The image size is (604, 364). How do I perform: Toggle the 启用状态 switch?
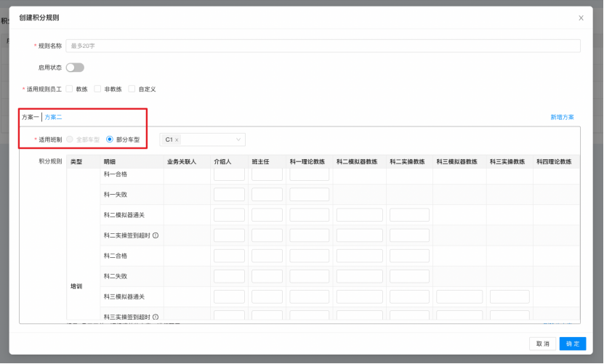(75, 68)
